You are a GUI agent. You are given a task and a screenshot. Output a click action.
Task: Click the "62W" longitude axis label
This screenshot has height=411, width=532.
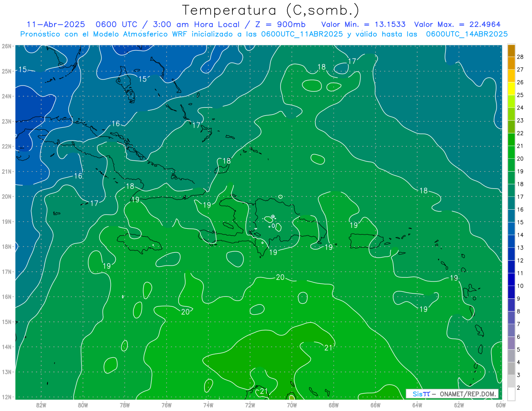pos(459,405)
